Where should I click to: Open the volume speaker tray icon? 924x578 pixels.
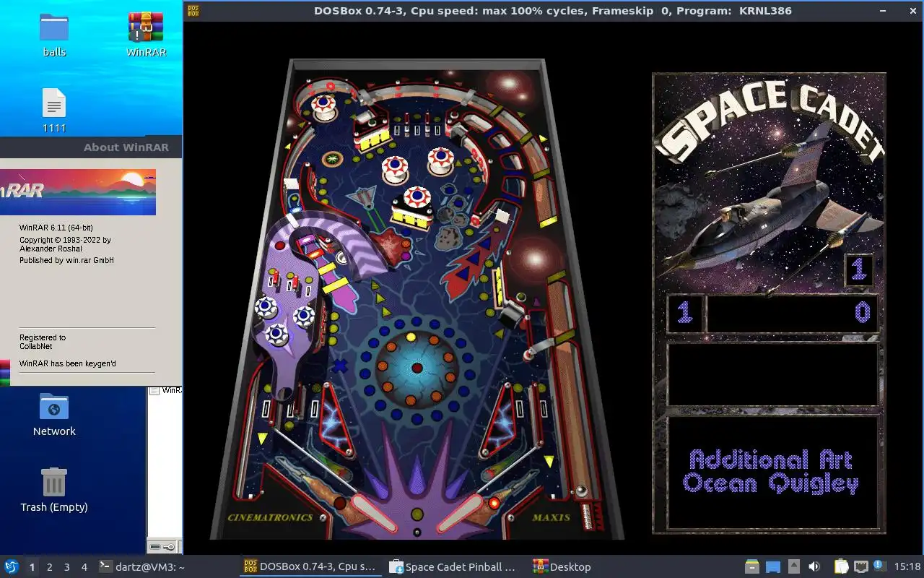(814, 566)
